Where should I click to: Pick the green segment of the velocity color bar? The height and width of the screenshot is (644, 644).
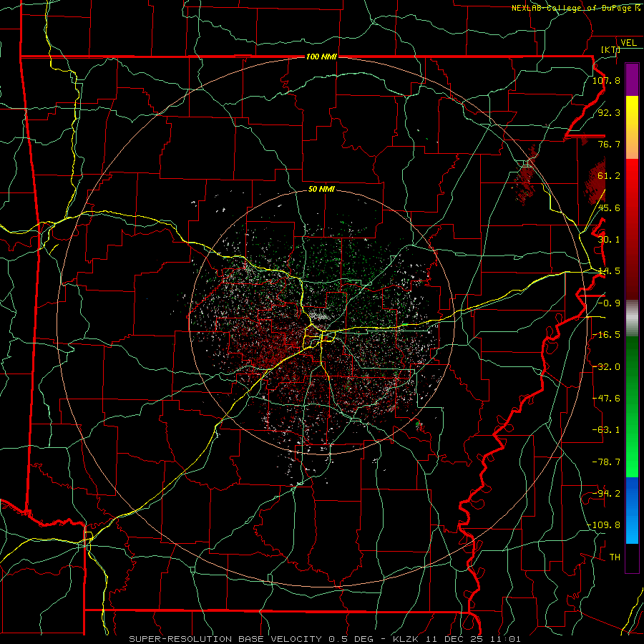tap(632, 406)
